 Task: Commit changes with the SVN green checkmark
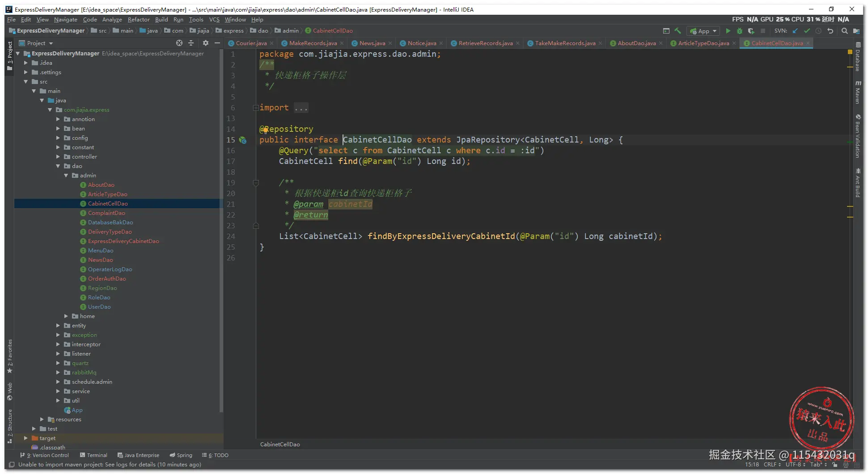pos(807,31)
